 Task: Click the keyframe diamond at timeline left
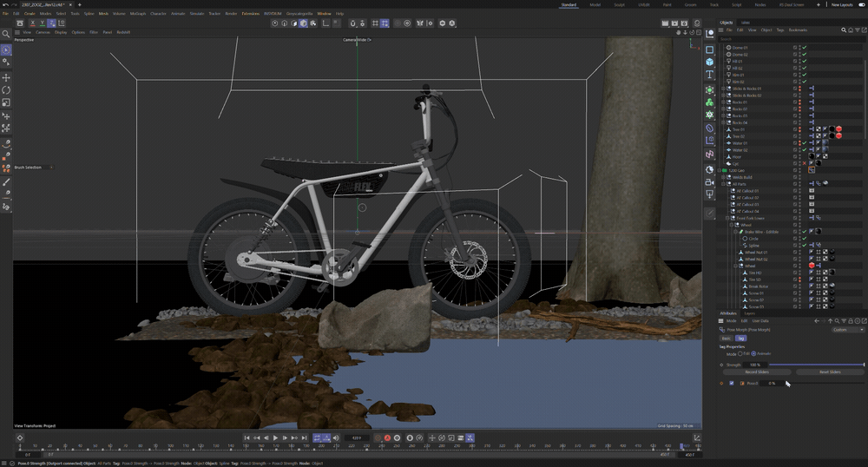click(20, 437)
